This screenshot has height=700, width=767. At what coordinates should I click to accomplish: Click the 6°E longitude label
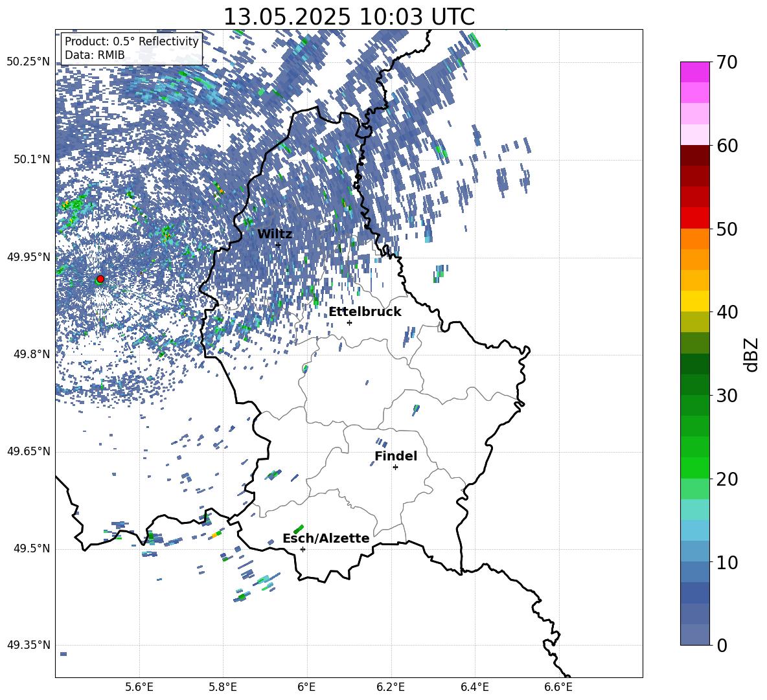tap(306, 688)
